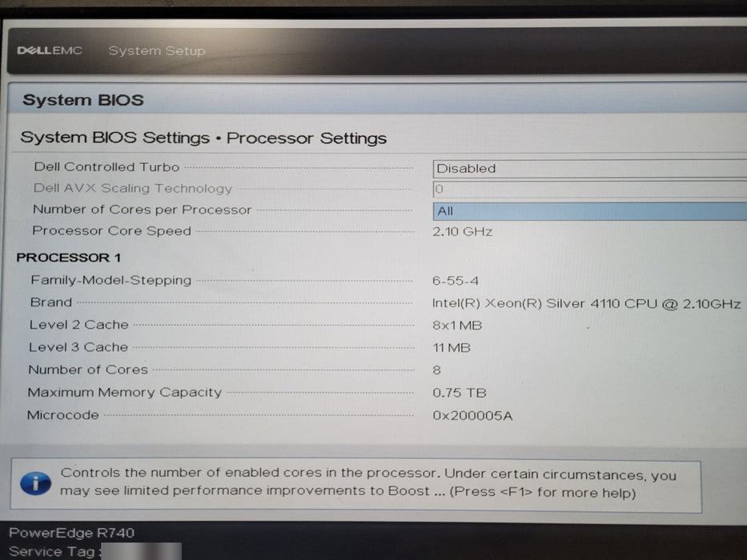This screenshot has height=560, width=747.
Task: Select the Dell Controlled Turbo label
Action: (x=106, y=166)
